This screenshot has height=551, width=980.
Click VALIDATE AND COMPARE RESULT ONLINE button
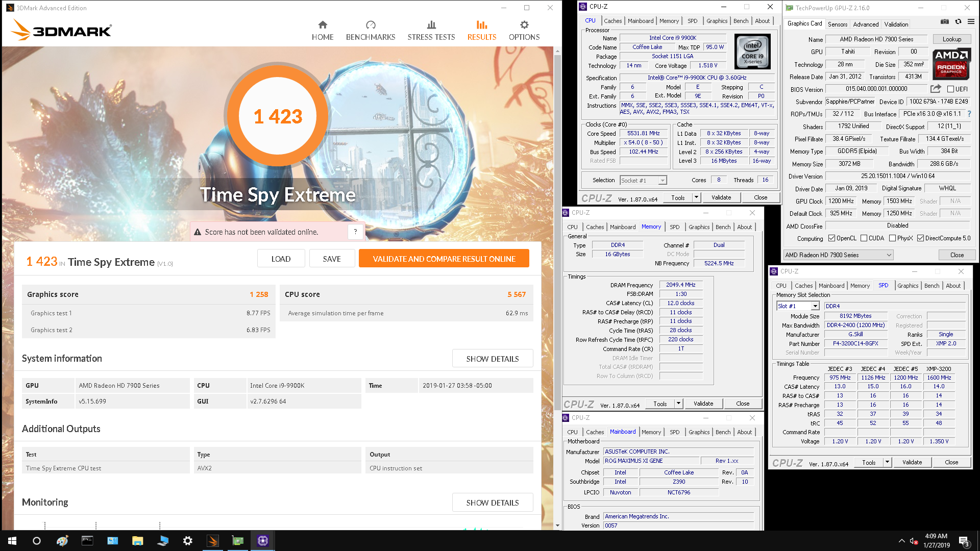click(444, 259)
